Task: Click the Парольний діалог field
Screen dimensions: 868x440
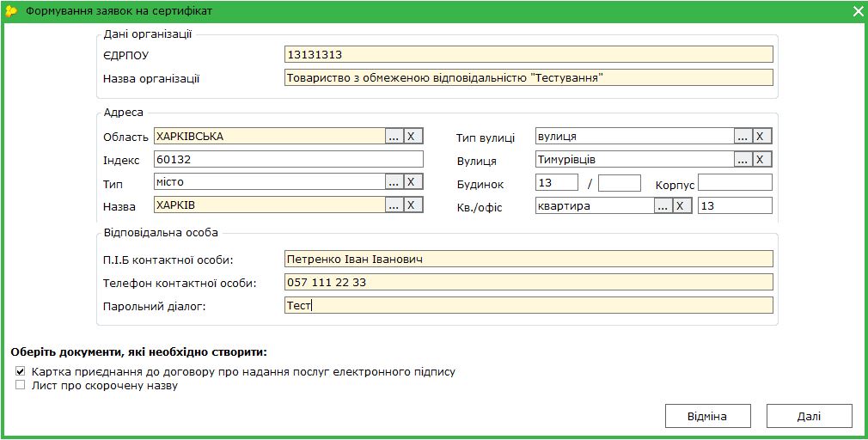Action: click(x=529, y=305)
